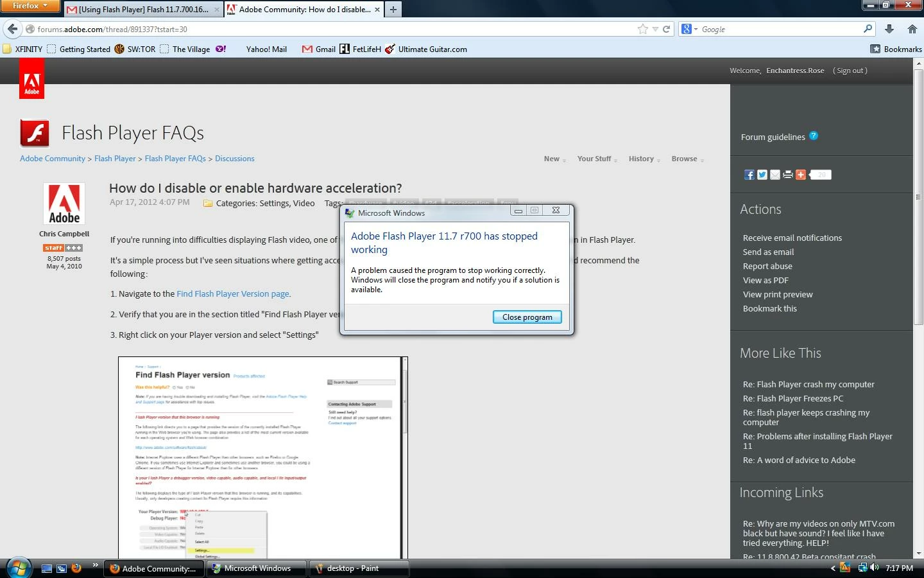Launch Firefox from the quick launch bar
The image size is (924, 578).
(x=76, y=568)
